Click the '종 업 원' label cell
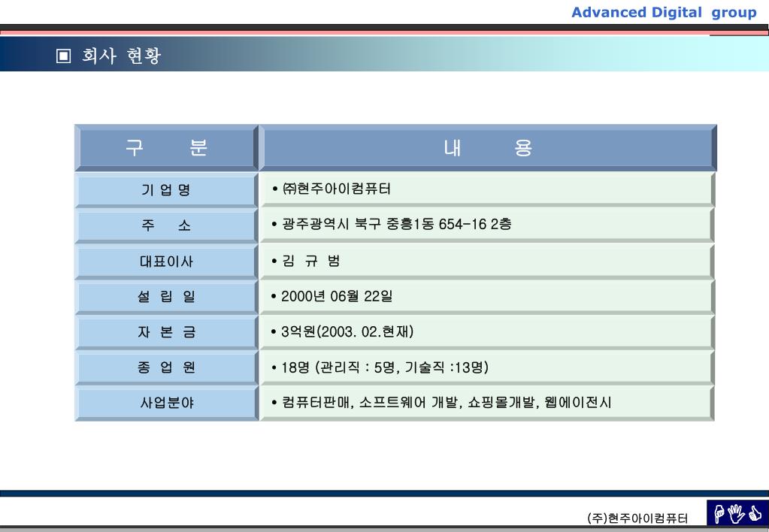Viewport: 769px width, 532px height. [166, 367]
